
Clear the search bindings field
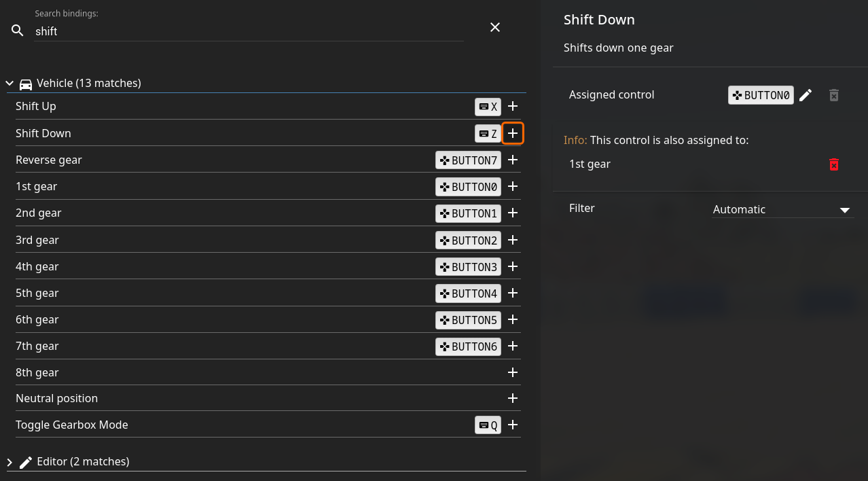(x=495, y=27)
